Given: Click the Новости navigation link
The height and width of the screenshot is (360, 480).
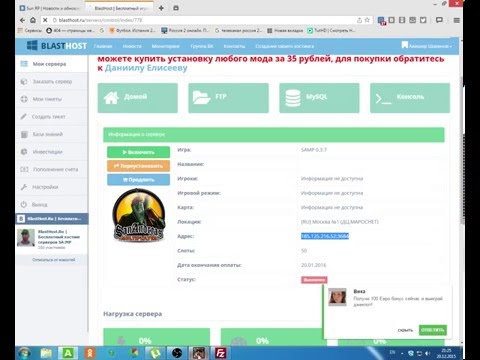Looking at the screenshot, I should coord(132,46).
